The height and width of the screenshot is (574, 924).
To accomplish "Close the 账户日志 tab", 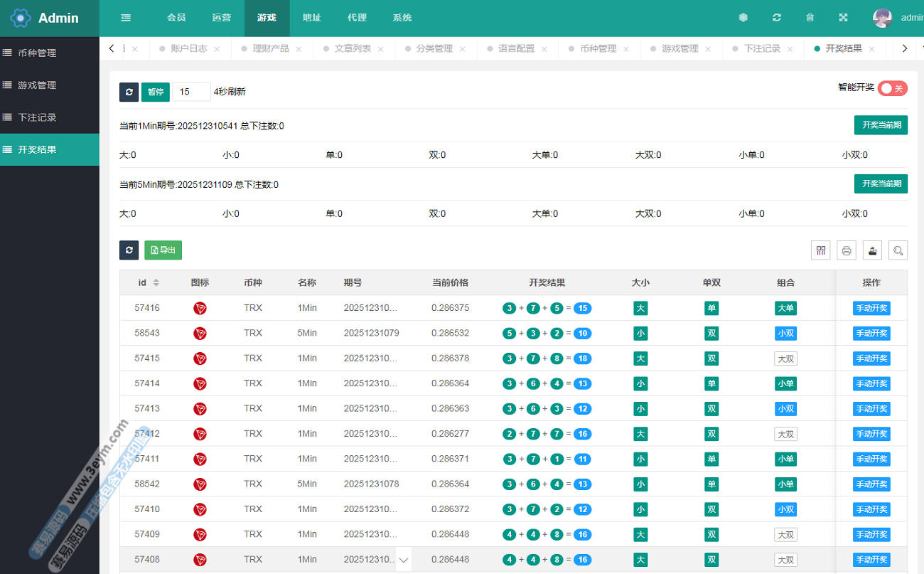I will tap(217, 50).
